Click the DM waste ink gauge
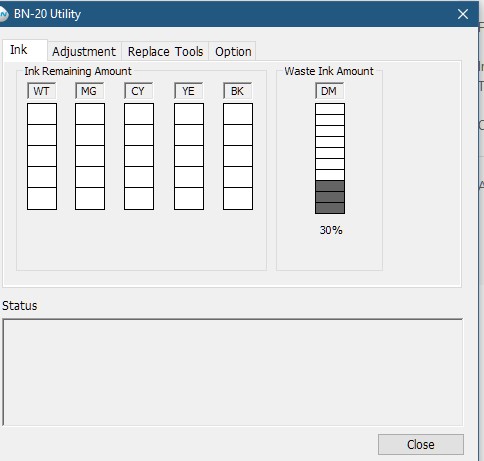 coord(330,158)
